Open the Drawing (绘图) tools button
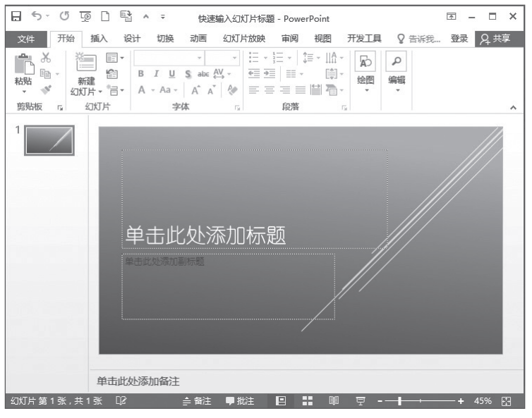This screenshot has width=532, height=418. pos(365,72)
